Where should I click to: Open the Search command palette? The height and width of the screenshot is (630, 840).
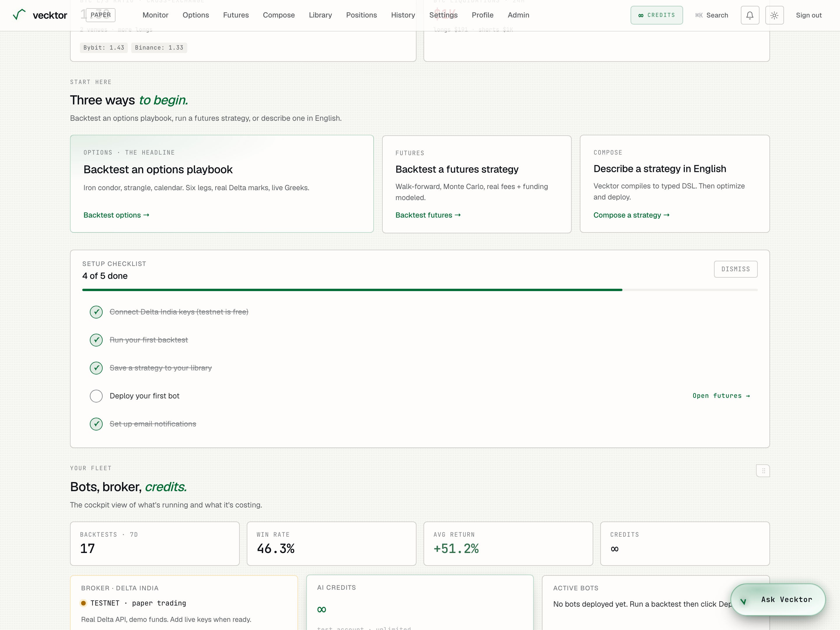(711, 15)
